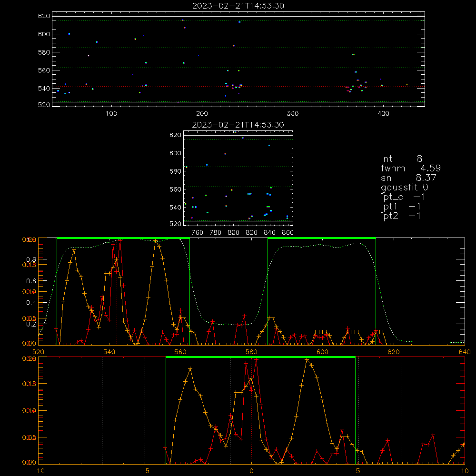Select the 580 y-axis label of top plot

pyautogui.click(x=44, y=52)
